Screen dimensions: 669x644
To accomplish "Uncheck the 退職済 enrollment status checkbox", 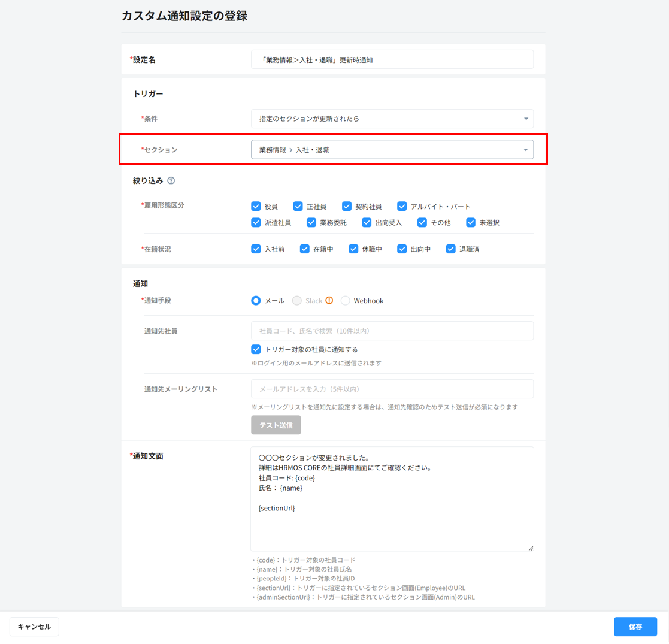I will 451,249.
